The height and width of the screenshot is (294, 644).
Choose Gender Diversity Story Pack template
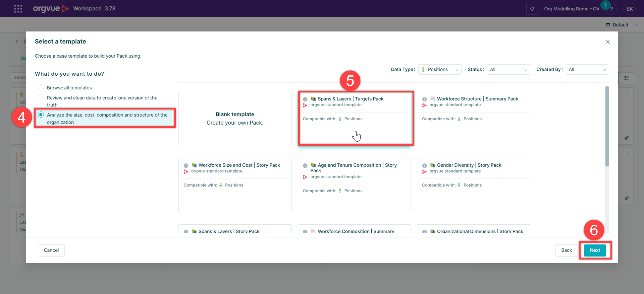pyautogui.click(x=474, y=185)
